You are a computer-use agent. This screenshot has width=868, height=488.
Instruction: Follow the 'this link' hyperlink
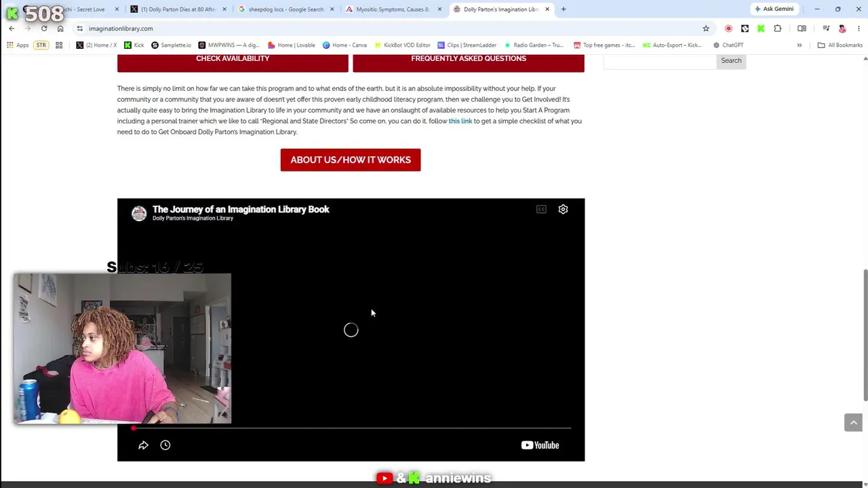[x=460, y=121]
